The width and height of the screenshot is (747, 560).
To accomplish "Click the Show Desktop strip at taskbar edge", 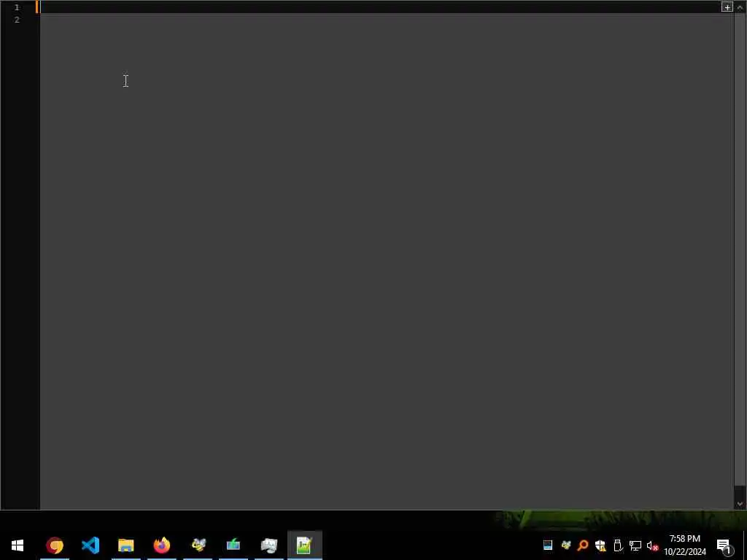I will coord(745,545).
